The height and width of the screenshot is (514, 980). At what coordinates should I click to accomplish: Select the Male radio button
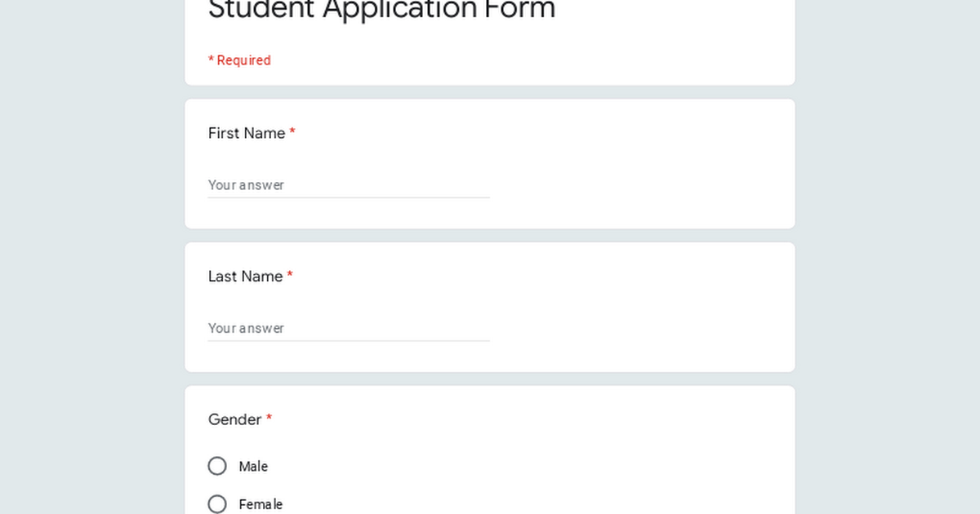[x=217, y=466]
